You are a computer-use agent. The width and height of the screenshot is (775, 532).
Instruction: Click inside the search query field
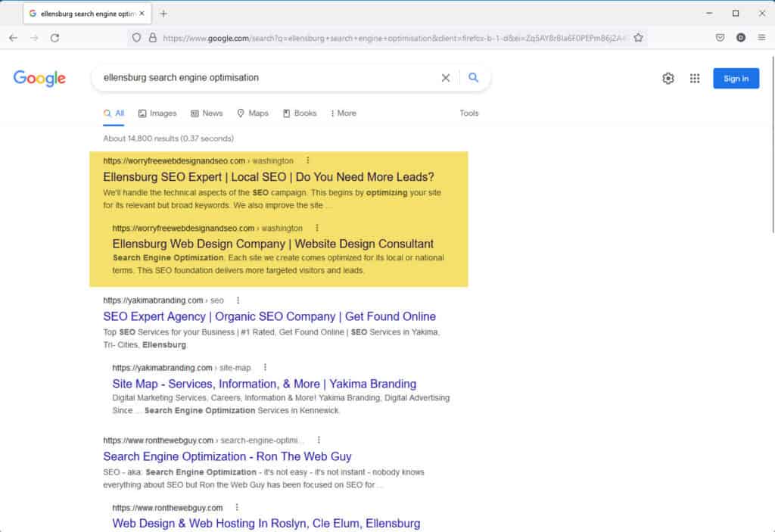(267, 78)
